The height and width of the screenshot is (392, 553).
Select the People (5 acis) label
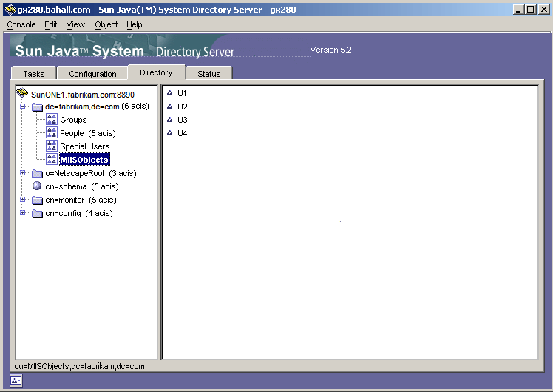[x=88, y=133]
